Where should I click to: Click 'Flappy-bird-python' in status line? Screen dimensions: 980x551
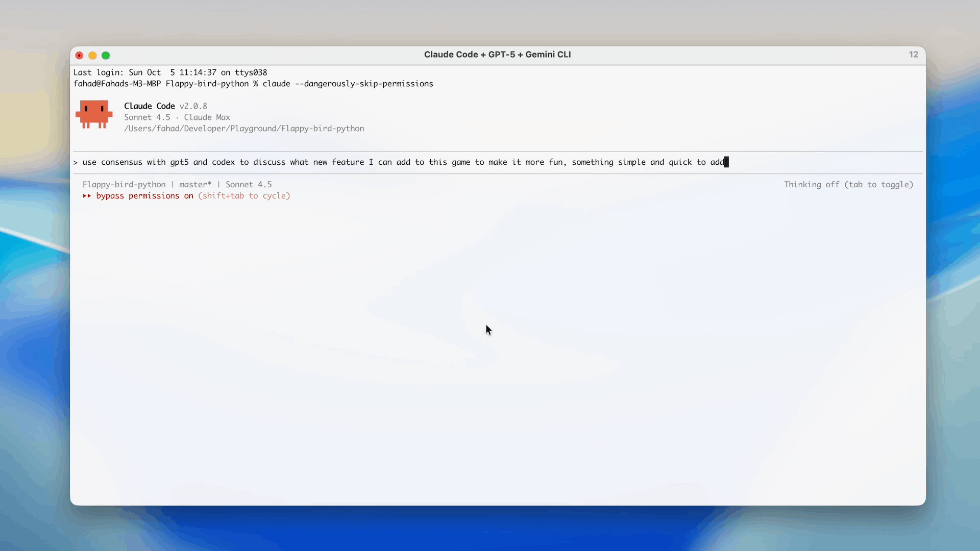click(124, 185)
